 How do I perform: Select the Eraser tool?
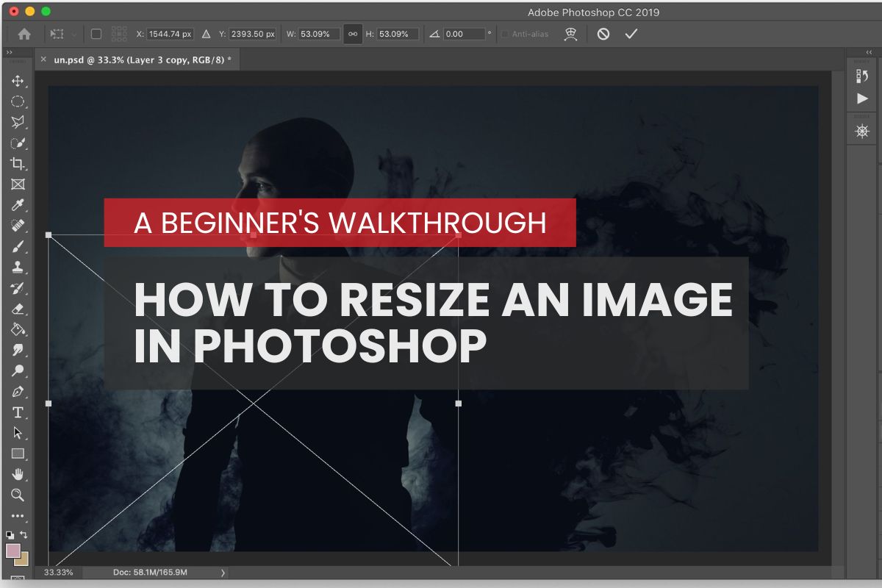[18, 309]
